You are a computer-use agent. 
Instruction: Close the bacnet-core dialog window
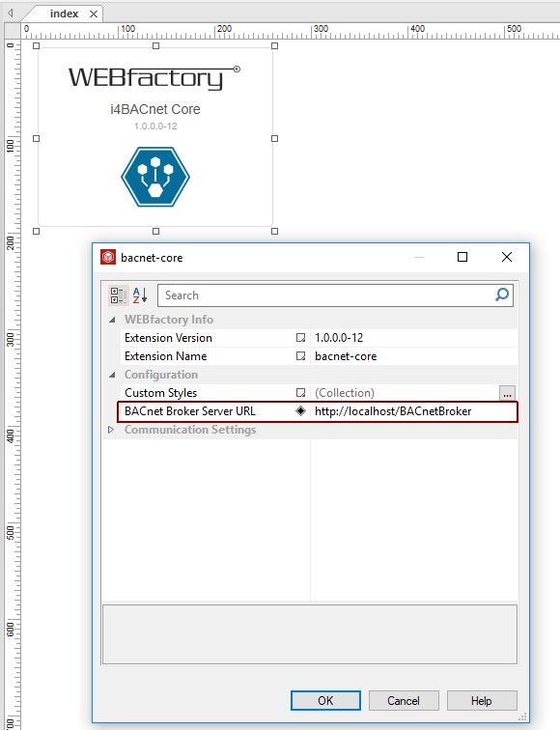point(507,257)
